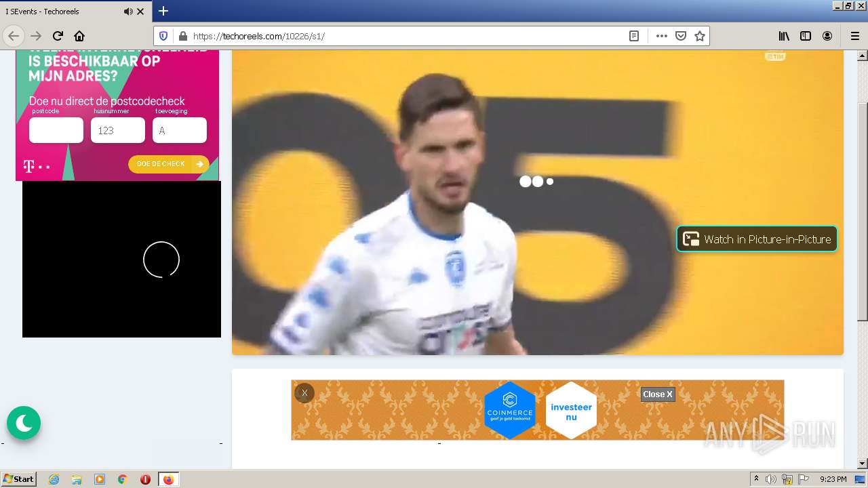Screen dimensions: 868x488
Task: Close the SEvents - Techoreels tab
Action: tap(140, 12)
